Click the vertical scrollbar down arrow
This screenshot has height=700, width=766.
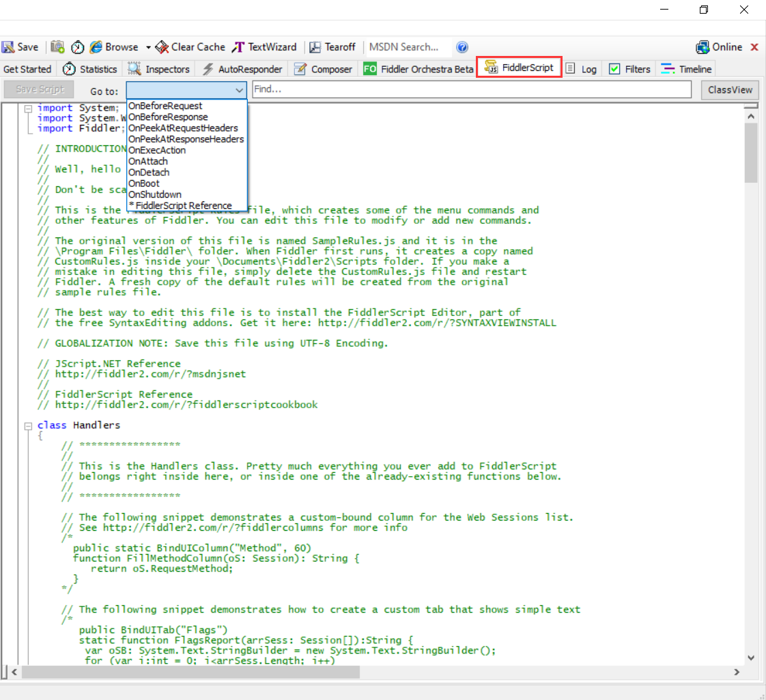751,658
